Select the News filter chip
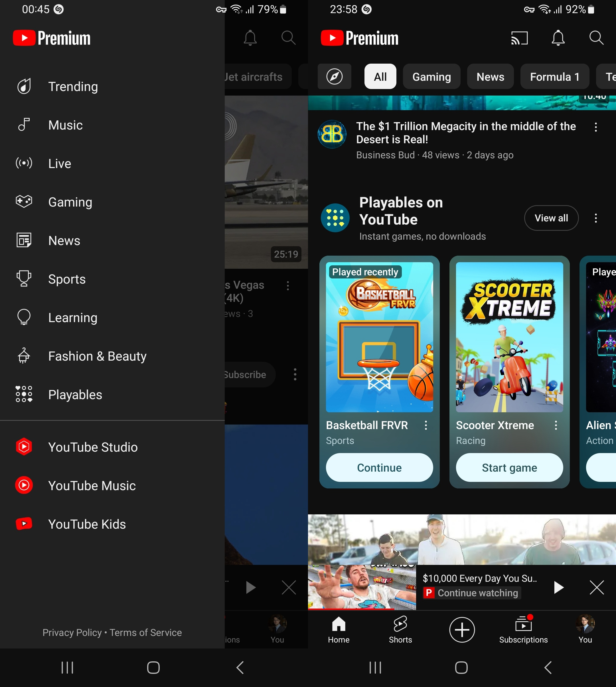This screenshot has width=616, height=687. [x=491, y=76]
